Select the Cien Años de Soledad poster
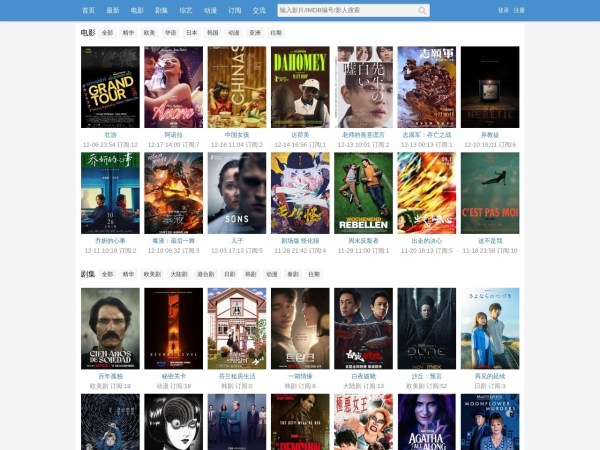Image resolution: width=600 pixels, height=450 pixels. click(x=110, y=328)
